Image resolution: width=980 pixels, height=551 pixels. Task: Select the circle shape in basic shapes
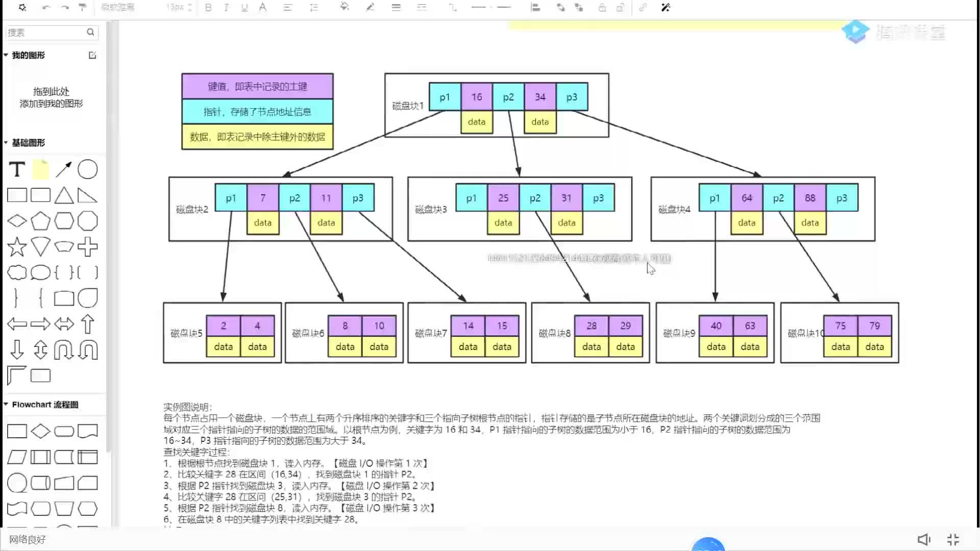tap(88, 169)
